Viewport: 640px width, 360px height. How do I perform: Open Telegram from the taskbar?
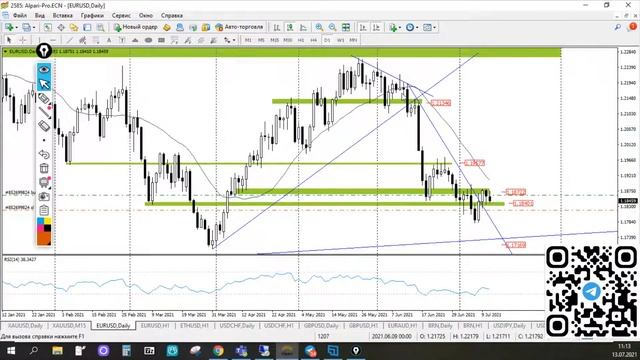310,350
